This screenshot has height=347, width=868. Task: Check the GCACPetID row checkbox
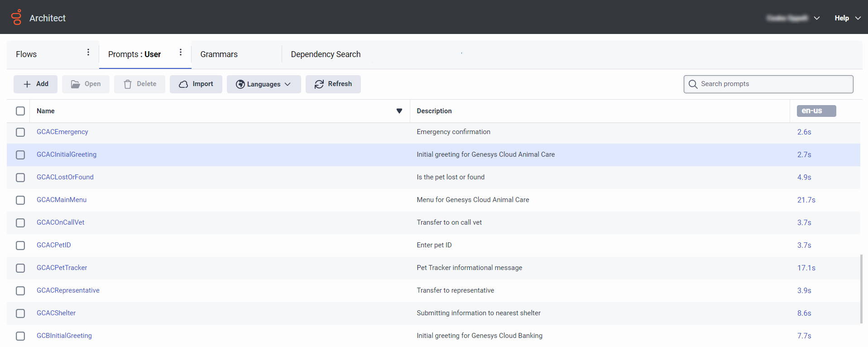[x=20, y=246]
